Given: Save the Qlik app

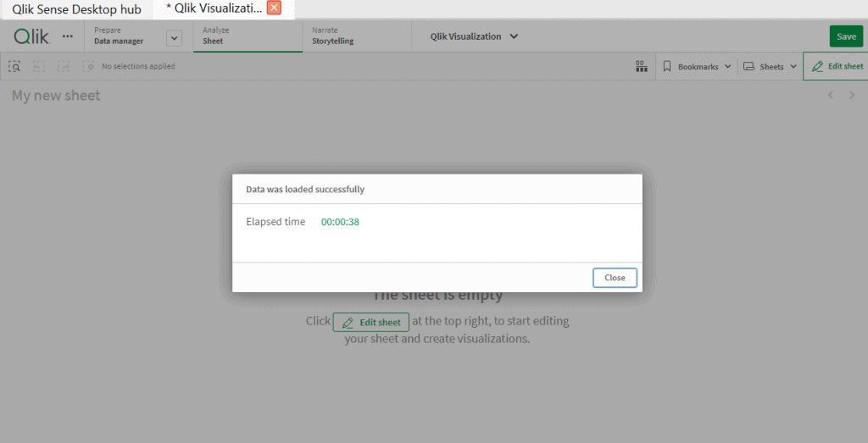Looking at the screenshot, I should click(x=846, y=36).
